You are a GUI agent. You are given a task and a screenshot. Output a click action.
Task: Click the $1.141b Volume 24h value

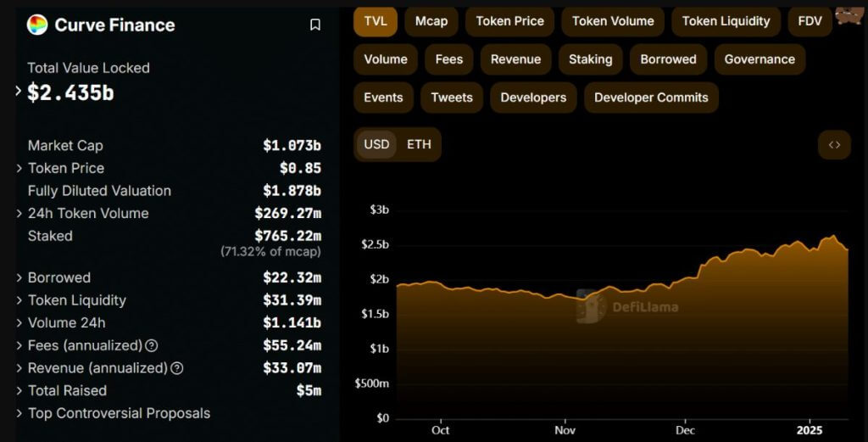point(292,323)
